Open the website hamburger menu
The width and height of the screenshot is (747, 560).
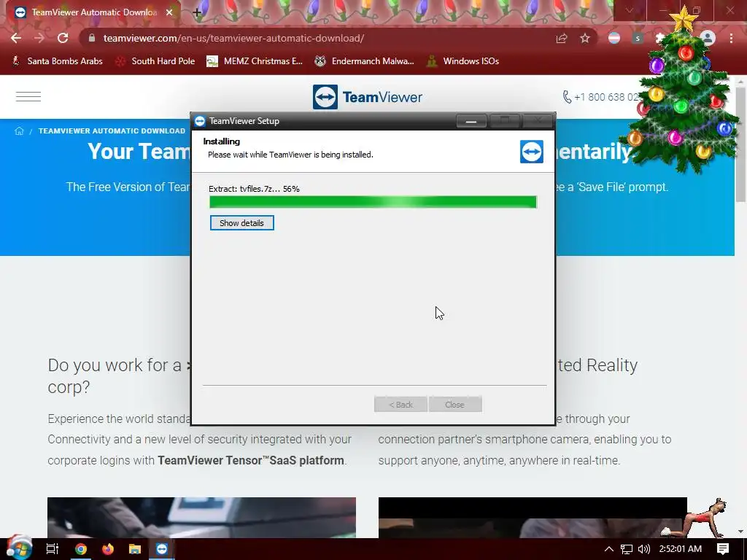pyautogui.click(x=28, y=97)
